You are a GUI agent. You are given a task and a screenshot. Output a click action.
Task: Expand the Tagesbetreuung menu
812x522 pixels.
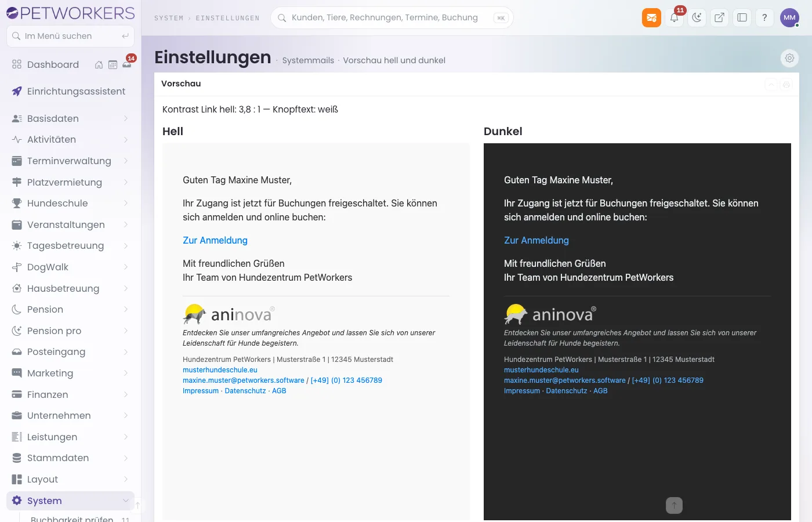(x=70, y=245)
